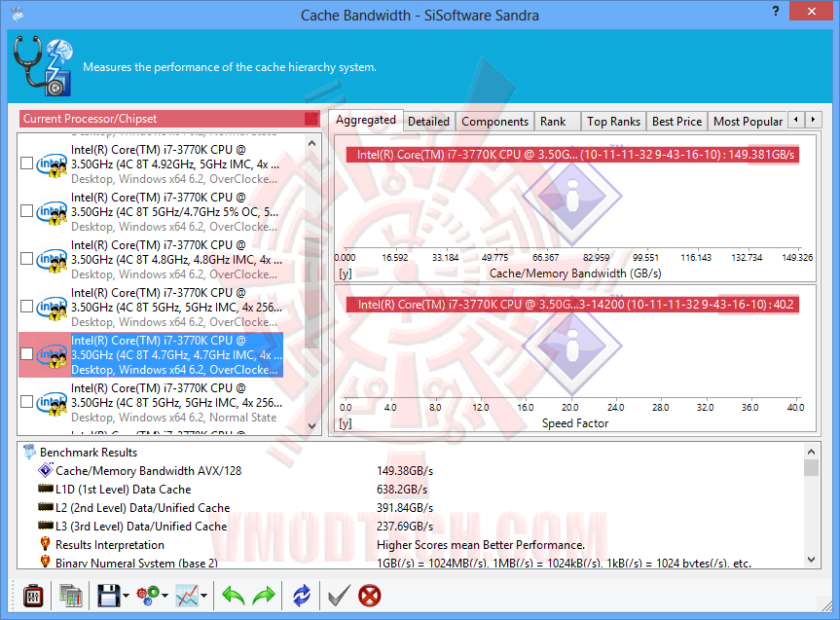Go back with the green left arrow
This screenshot has width=840, height=620.
pos(234,596)
